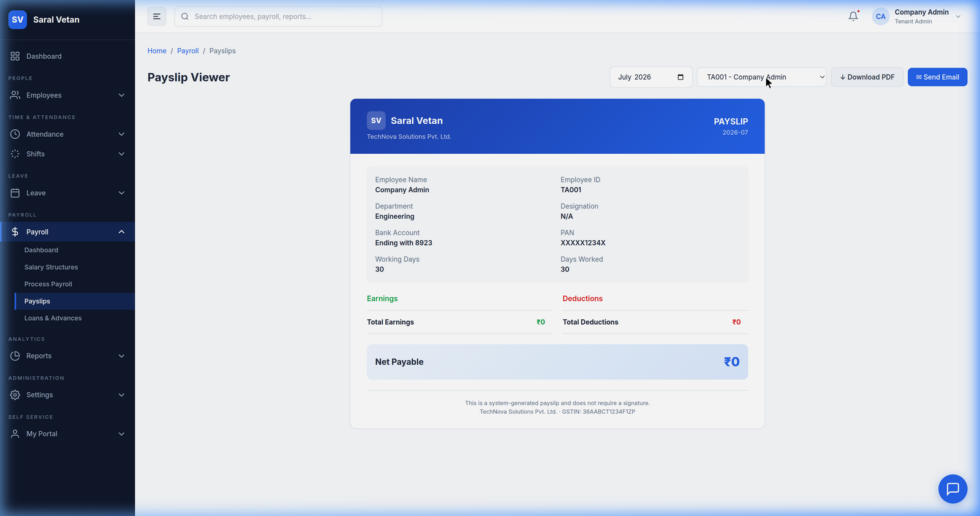Open notifications bell

[853, 17]
